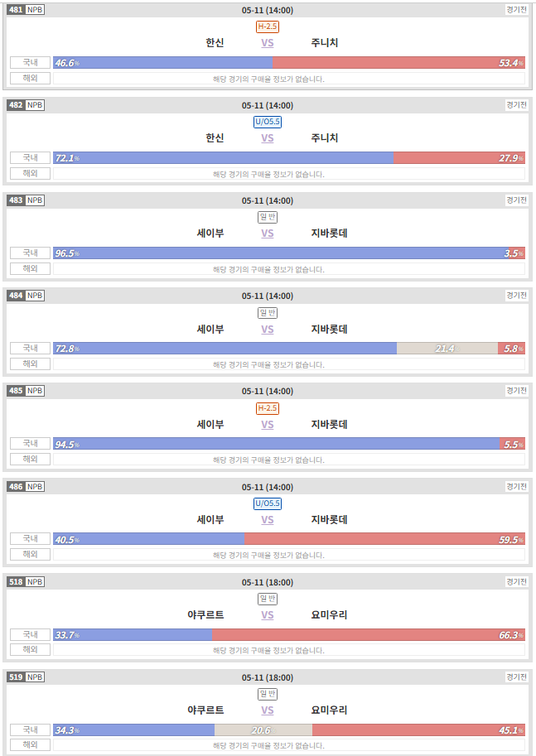Click the 519 NPB match number tag

tap(26, 677)
